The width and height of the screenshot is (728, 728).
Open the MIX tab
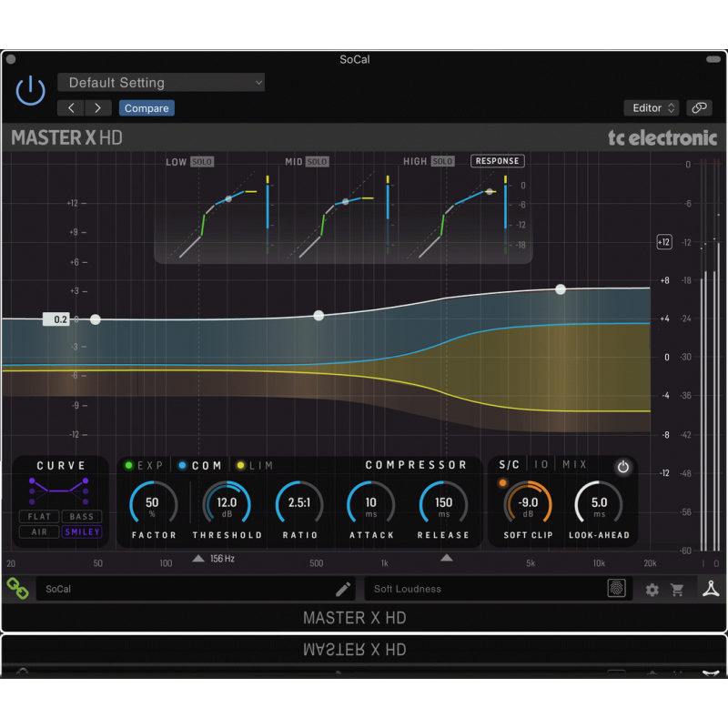[575, 465]
